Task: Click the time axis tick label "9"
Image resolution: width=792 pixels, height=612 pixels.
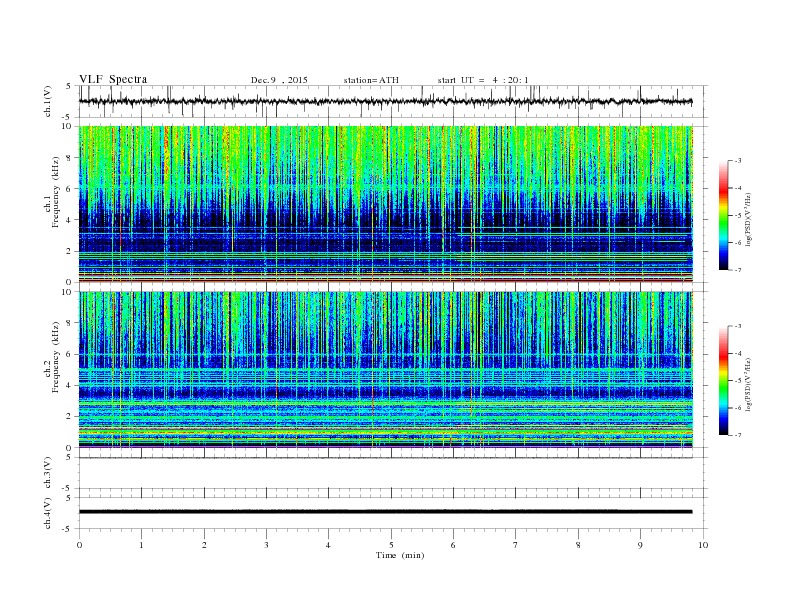Action: 640,545
